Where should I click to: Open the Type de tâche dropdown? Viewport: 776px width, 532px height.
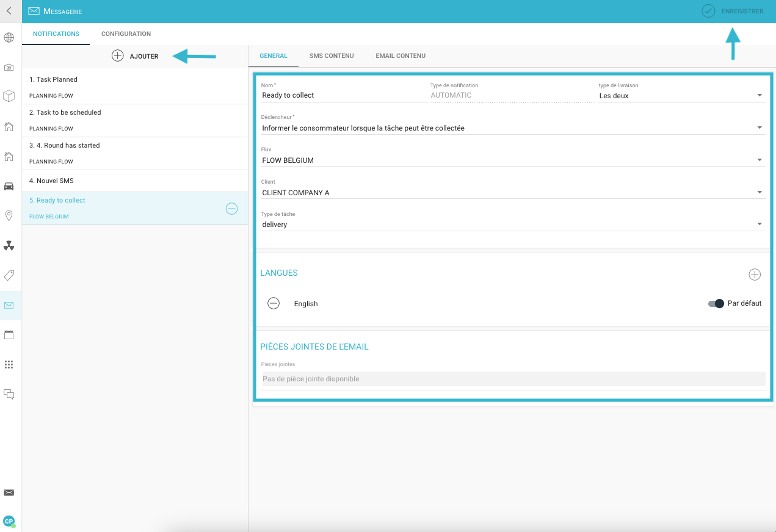point(513,225)
